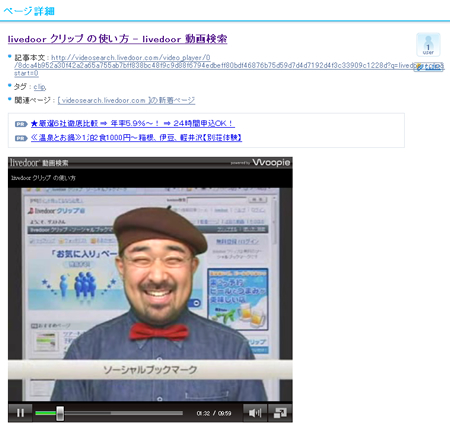Open the videosearch.livedoor.com video player URL

point(229,65)
